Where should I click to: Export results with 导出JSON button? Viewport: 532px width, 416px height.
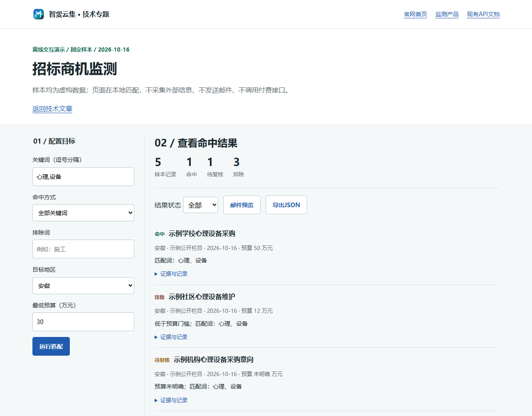[286, 205]
